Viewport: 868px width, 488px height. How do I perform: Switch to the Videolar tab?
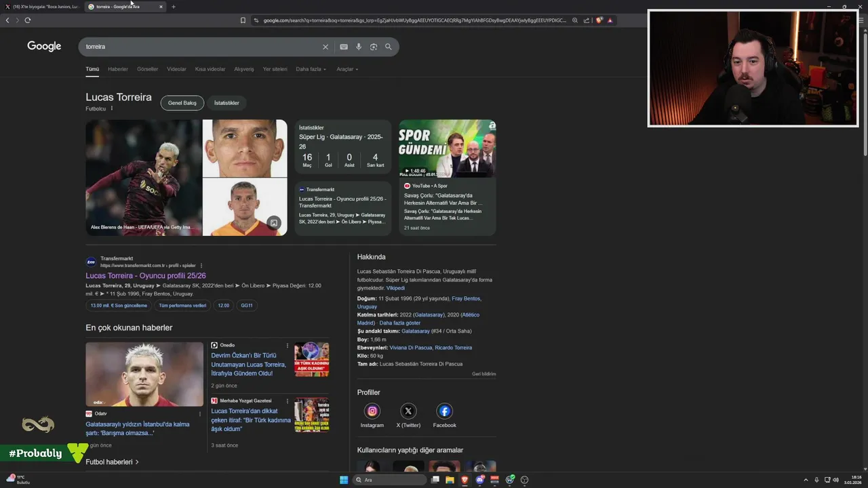[x=176, y=69]
